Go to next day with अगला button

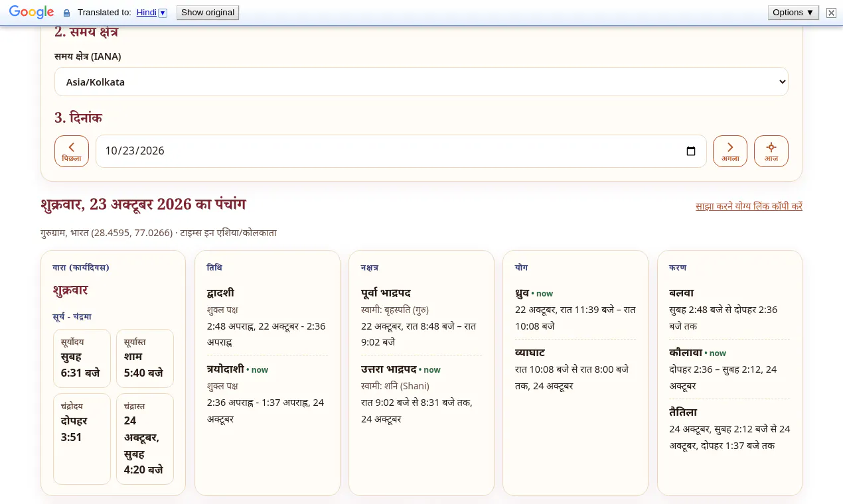click(730, 151)
